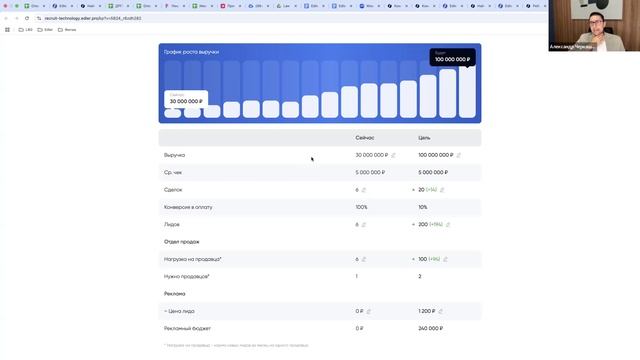Edit the current revenue 30 000 000 ₽ pencil icon
This screenshot has height=360, width=640.
(x=393, y=155)
